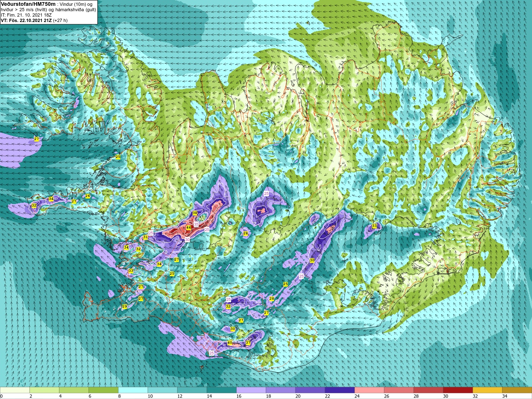Image resolution: width=532 pixels, height=399 pixels.
Task: Select the legend tick value 20
Action: coord(298,396)
